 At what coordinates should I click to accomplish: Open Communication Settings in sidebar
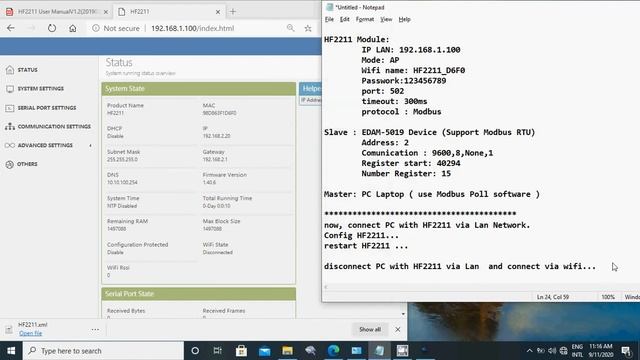(48, 127)
